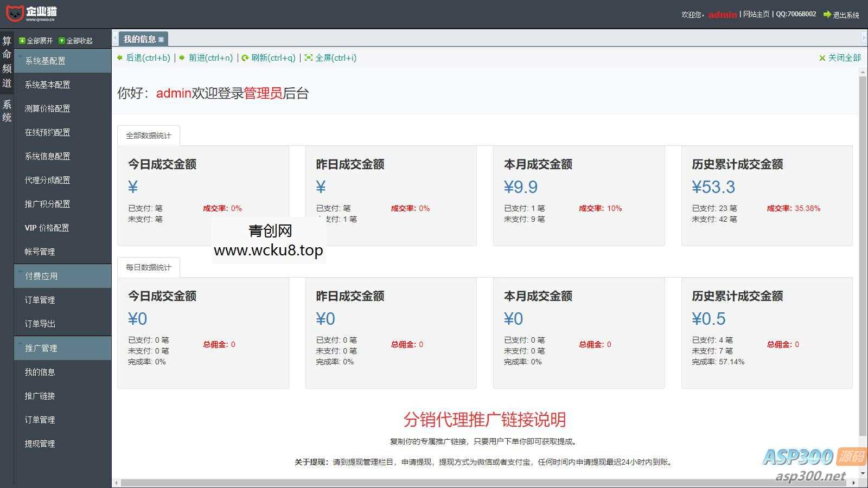Click the admin username link
This screenshot has height=488, width=868.
722,15
